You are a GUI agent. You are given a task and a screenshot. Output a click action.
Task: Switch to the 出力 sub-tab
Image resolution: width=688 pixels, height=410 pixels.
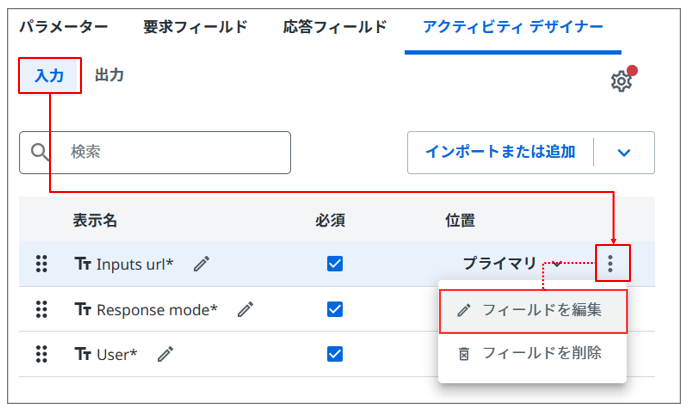tap(109, 75)
